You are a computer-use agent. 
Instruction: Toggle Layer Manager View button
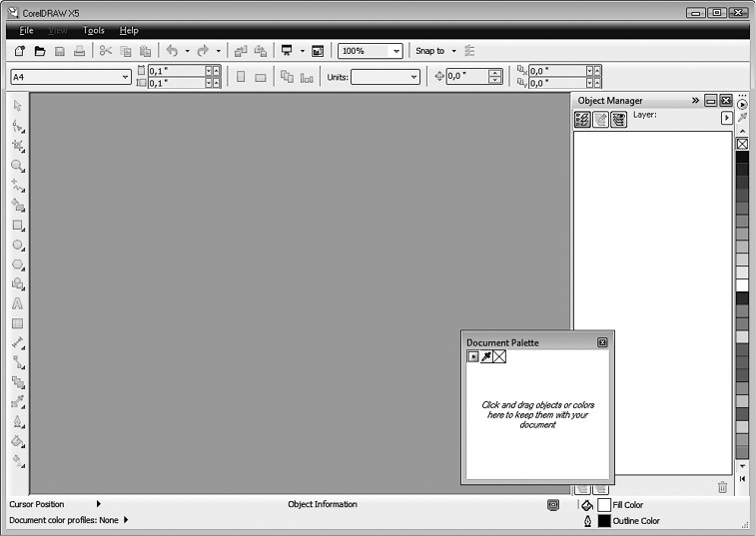tap(618, 120)
